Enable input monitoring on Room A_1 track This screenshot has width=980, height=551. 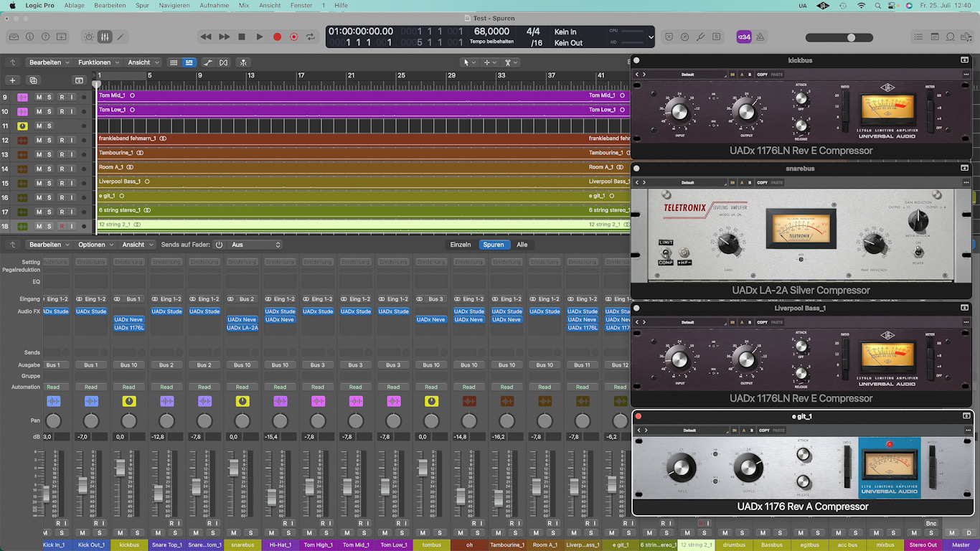(72, 169)
